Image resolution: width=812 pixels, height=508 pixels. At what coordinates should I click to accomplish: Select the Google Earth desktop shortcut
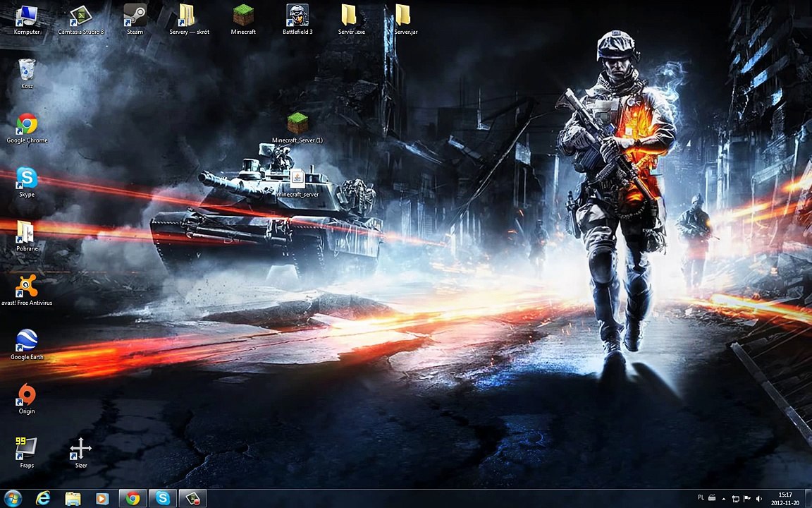pyautogui.click(x=27, y=345)
